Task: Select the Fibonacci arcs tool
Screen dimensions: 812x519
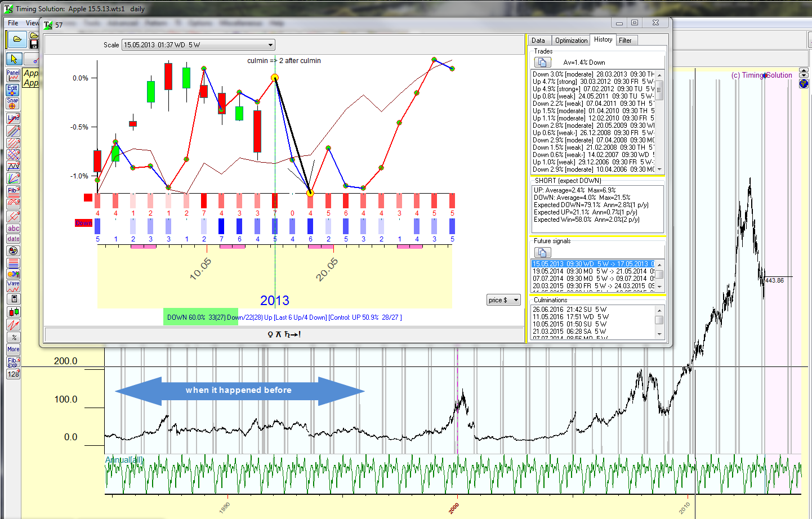Action: [13, 203]
